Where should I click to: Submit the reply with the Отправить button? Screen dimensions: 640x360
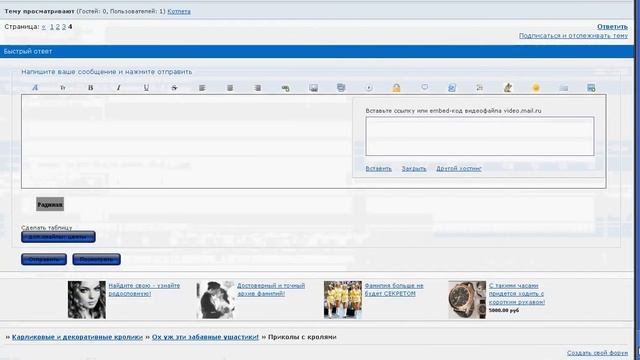44,259
